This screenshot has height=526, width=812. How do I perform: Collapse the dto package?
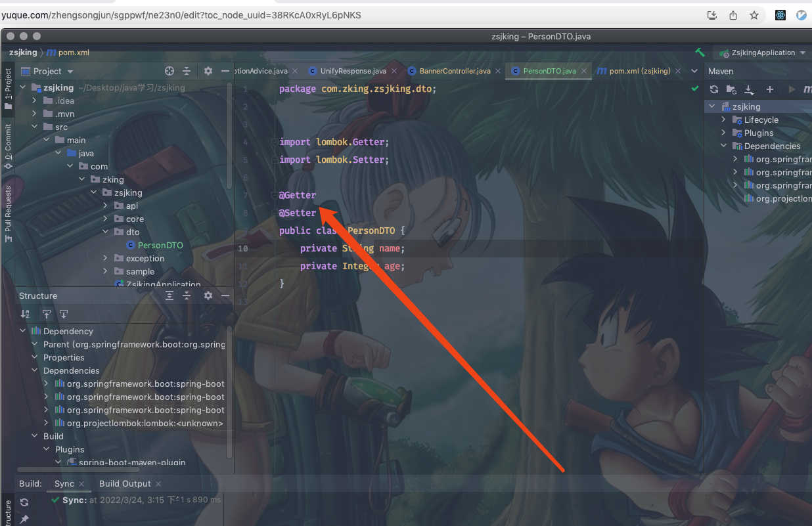[x=105, y=232]
